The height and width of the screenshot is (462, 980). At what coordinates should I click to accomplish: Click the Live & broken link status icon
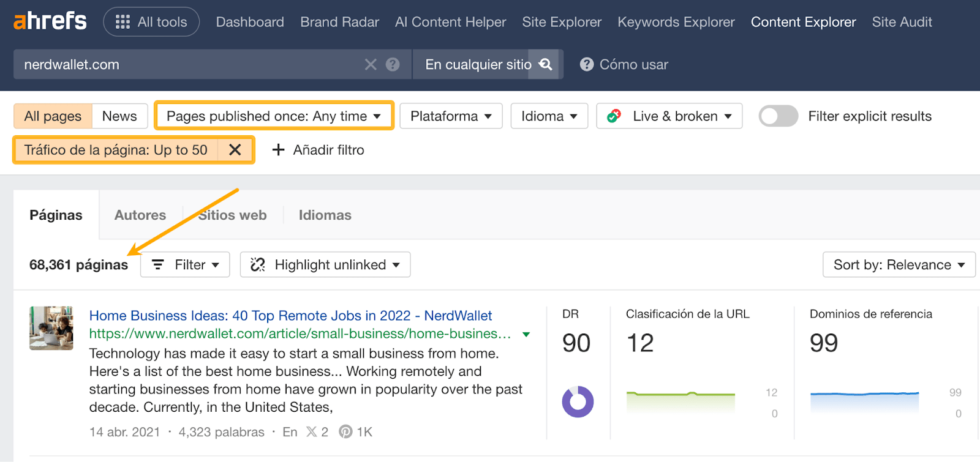point(614,116)
